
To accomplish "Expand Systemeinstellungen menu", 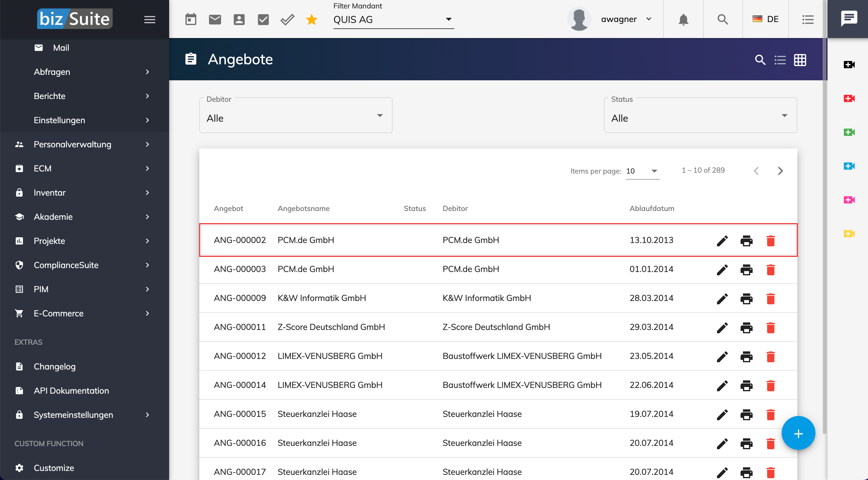I will (x=84, y=415).
